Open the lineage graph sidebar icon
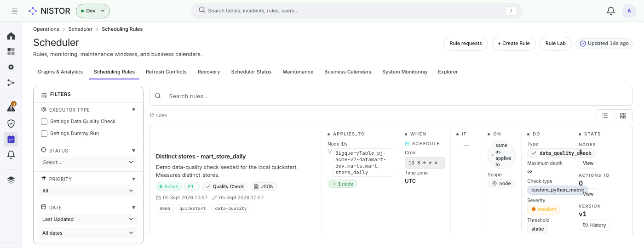Viewport: 644px width, 248px height. [x=11, y=83]
